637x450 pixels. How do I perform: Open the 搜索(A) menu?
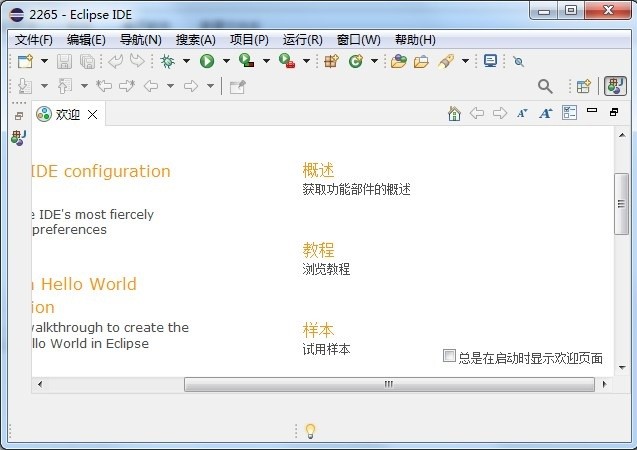click(195, 40)
